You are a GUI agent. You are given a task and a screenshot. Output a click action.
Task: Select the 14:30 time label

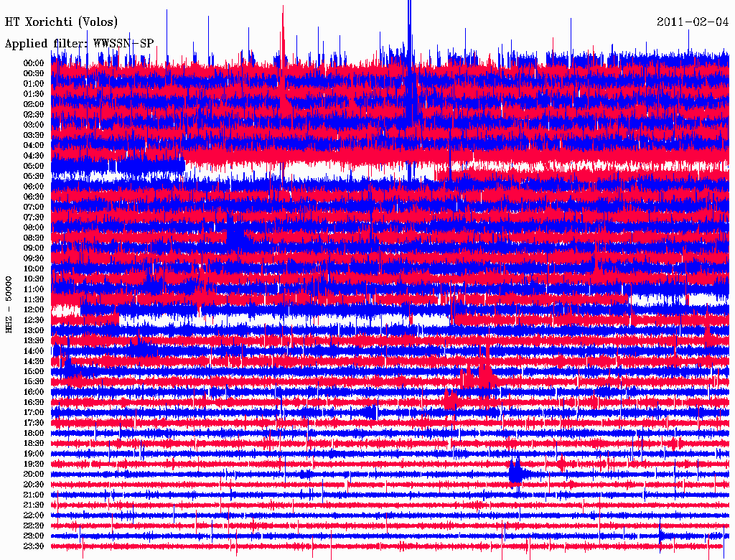(x=34, y=361)
